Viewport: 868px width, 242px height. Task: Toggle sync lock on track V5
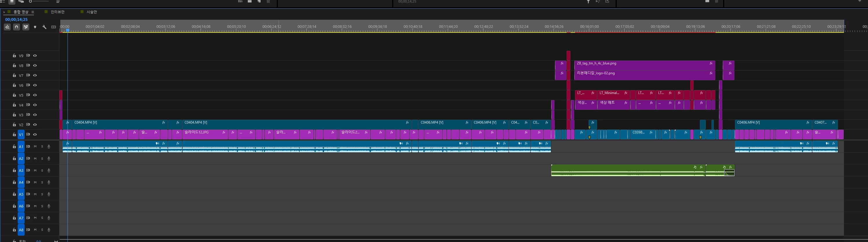point(28,95)
